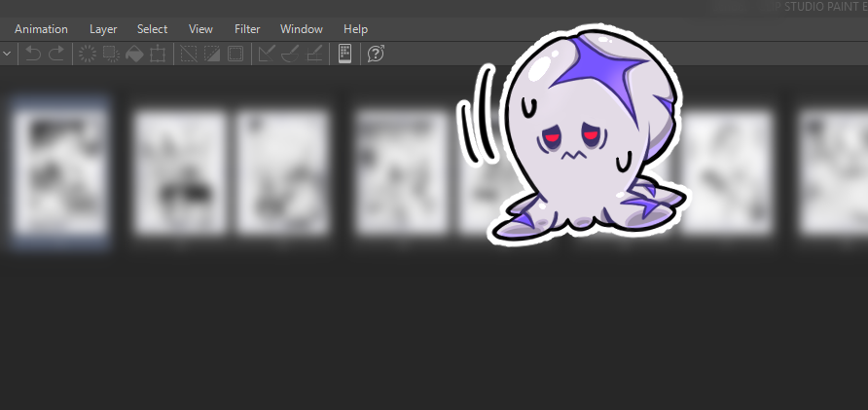Click the smartphone connection icon
This screenshot has width=868, height=410.
click(344, 54)
